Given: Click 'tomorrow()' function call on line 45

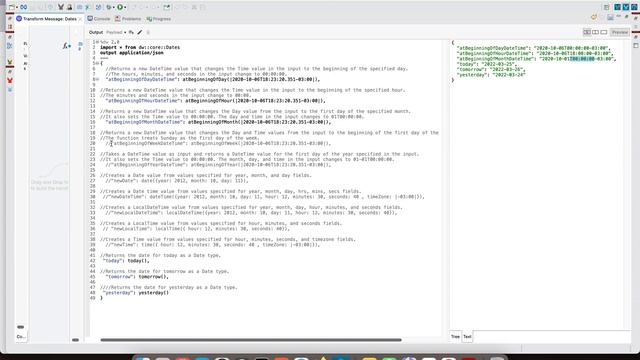Looking at the screenshot, I should point(153,276).
